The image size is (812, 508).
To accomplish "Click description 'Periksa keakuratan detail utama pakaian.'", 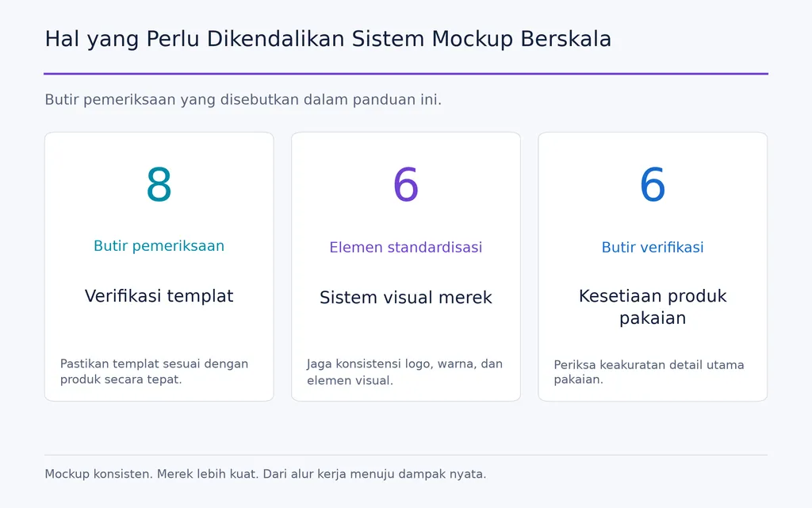I will pyautogui.click(x=649, y=371).
